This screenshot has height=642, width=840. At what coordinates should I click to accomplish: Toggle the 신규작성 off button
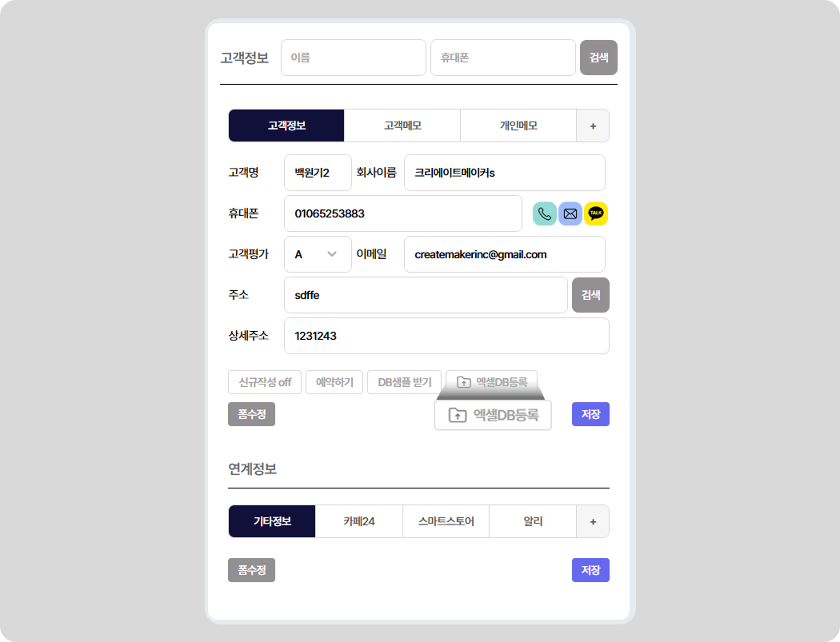point(264,382)
